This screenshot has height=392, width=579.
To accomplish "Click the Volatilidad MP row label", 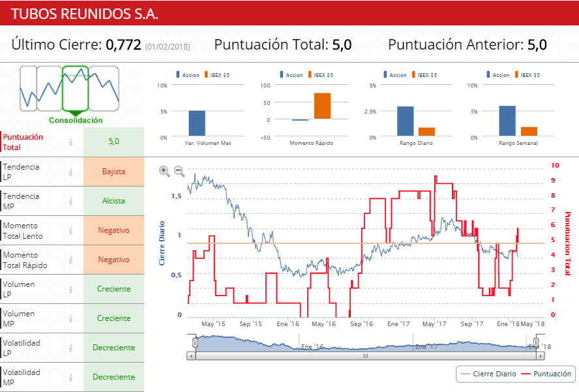I will pyautogui.click(x=22, y=377).
